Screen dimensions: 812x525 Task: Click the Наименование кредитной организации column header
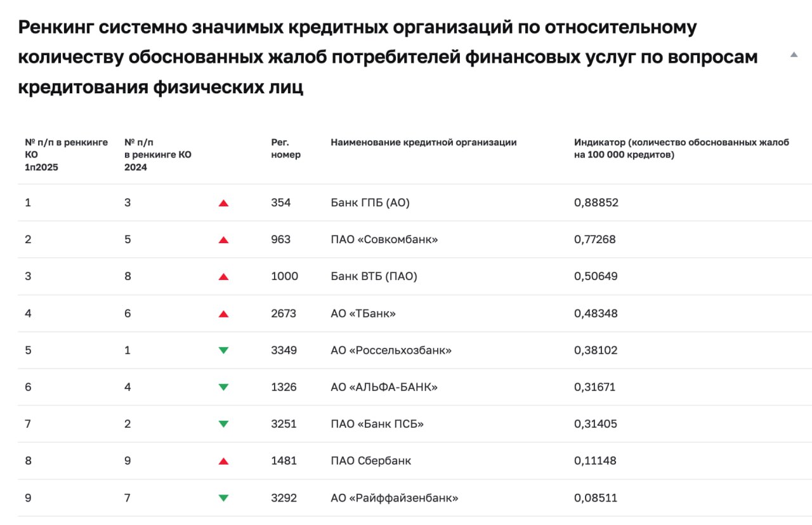click(x=424, y=142)
